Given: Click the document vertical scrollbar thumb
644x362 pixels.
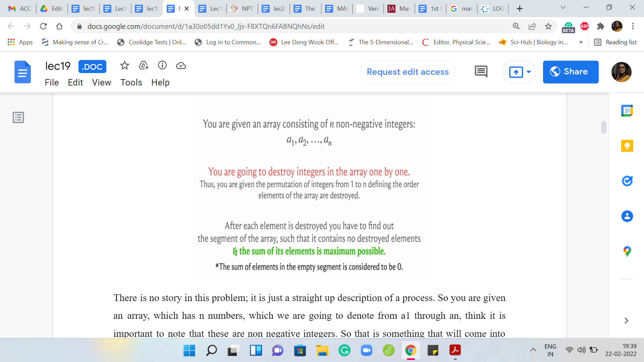Looking at the screenshot, I should coord(604,127).
